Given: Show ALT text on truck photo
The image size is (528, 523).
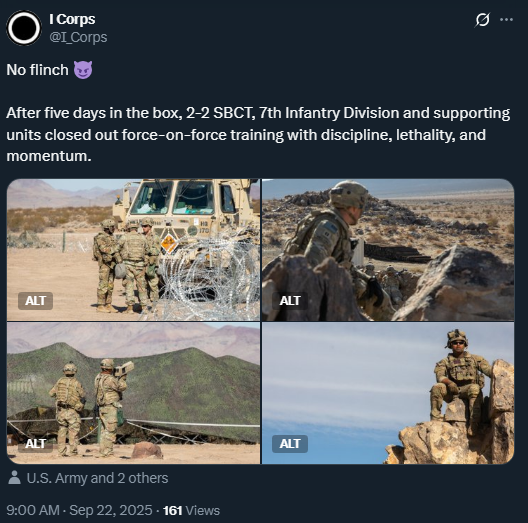Looking at the screenshot, I should [x=35, y=300].
